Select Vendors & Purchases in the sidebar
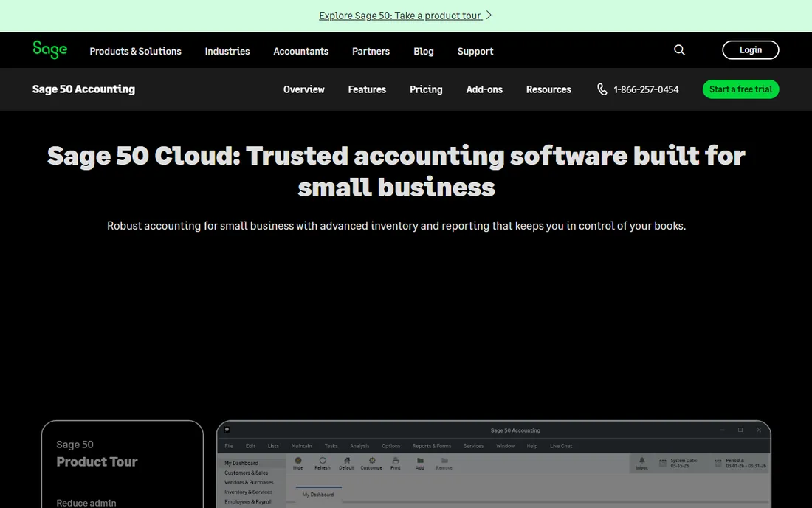 point(249,483)
